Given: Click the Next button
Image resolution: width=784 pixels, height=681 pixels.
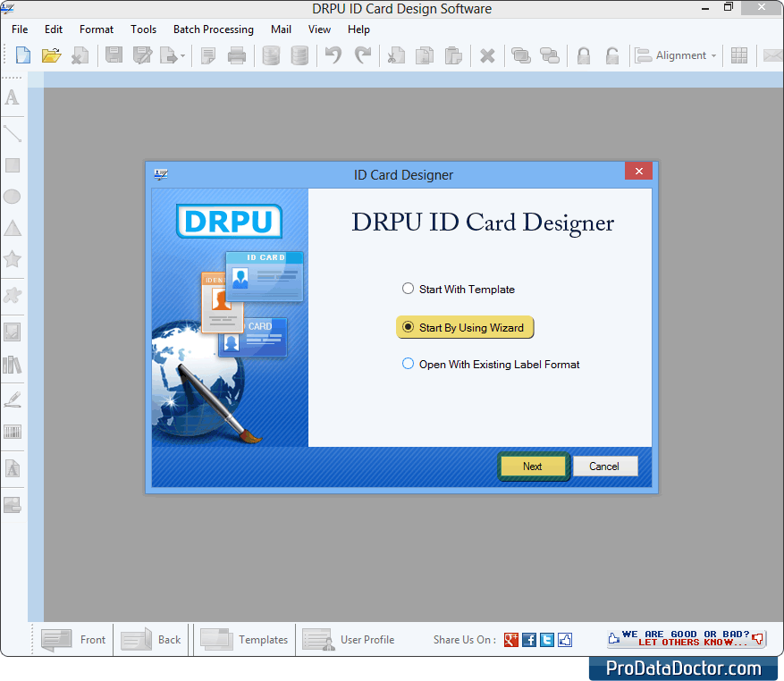Looking at the screenshot, I should [533, 466].
